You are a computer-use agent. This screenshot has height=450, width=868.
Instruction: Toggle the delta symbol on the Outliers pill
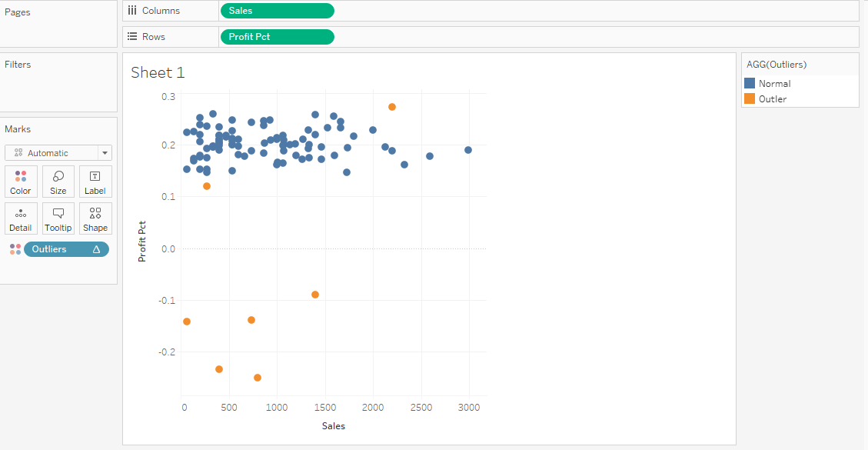pos(96,248)
